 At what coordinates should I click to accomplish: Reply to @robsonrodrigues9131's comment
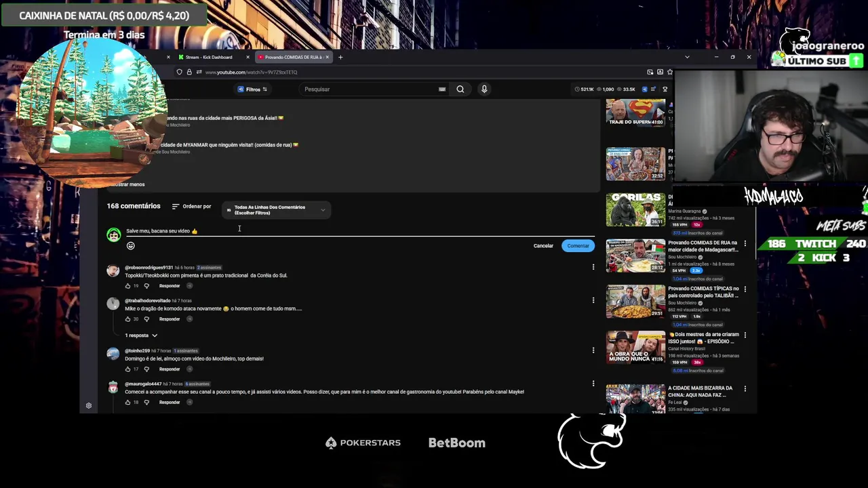click(170, 286)
